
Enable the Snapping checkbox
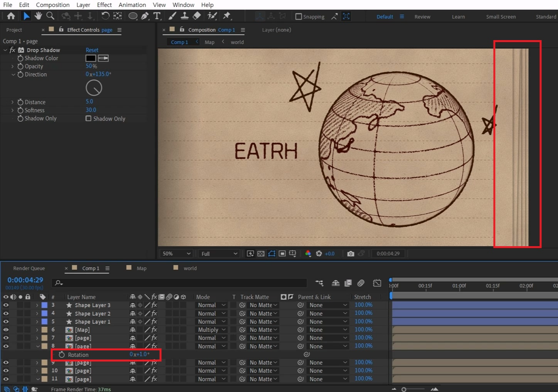tap(298, 17)
